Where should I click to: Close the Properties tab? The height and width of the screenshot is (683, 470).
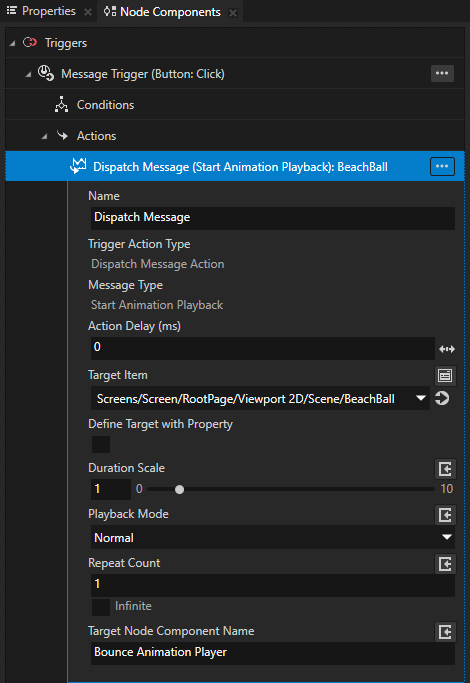coord(88,12)
